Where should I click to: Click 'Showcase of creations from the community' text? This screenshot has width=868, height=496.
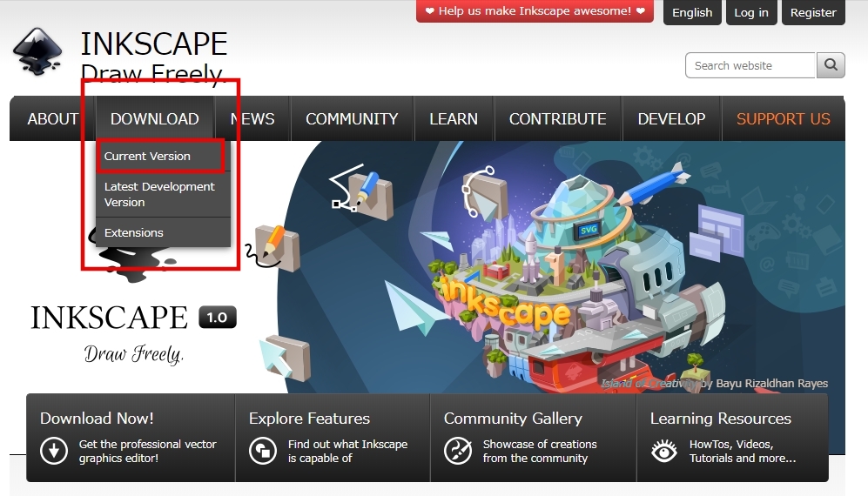click(x=540, y=451)
